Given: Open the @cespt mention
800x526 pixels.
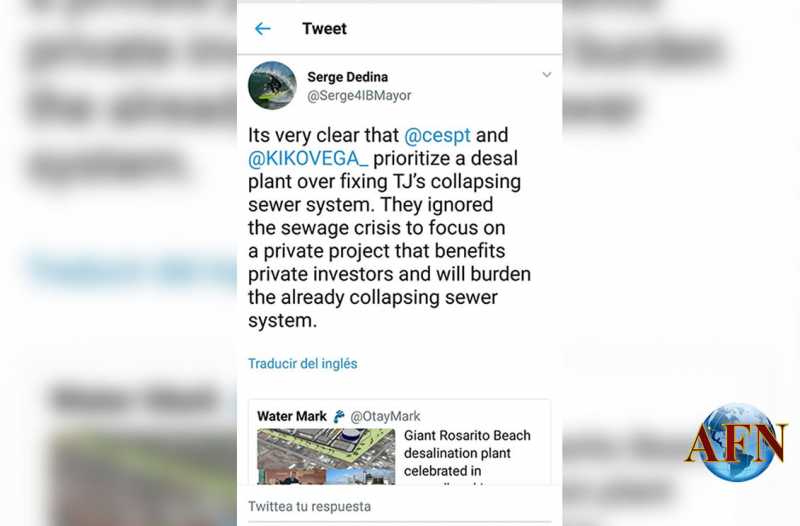Looking at the screenshot, I should tap(437, 135).
